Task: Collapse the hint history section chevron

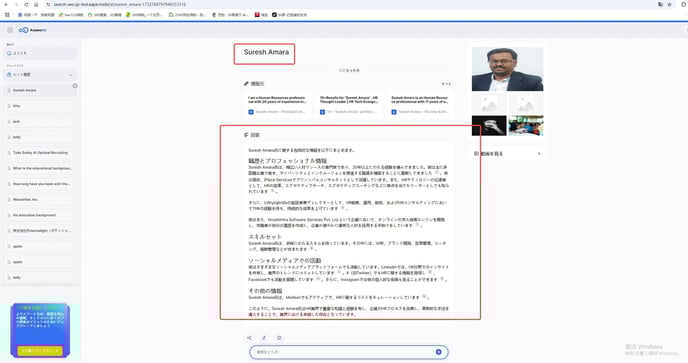Action: click(70, 75)
